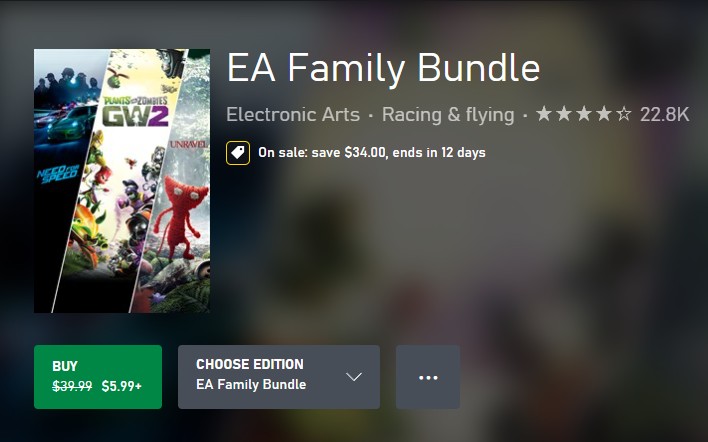Viewport: 708px width, 442px height.
Task: Click the fourth rating star
Action: pos(604,114)
